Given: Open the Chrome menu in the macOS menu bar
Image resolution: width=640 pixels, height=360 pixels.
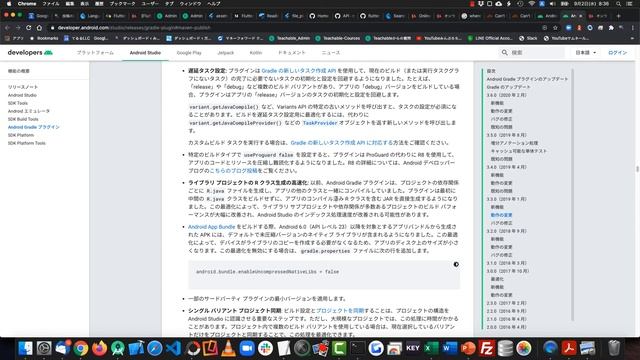Looking at the screenshot, I should (x=27, y=4).
